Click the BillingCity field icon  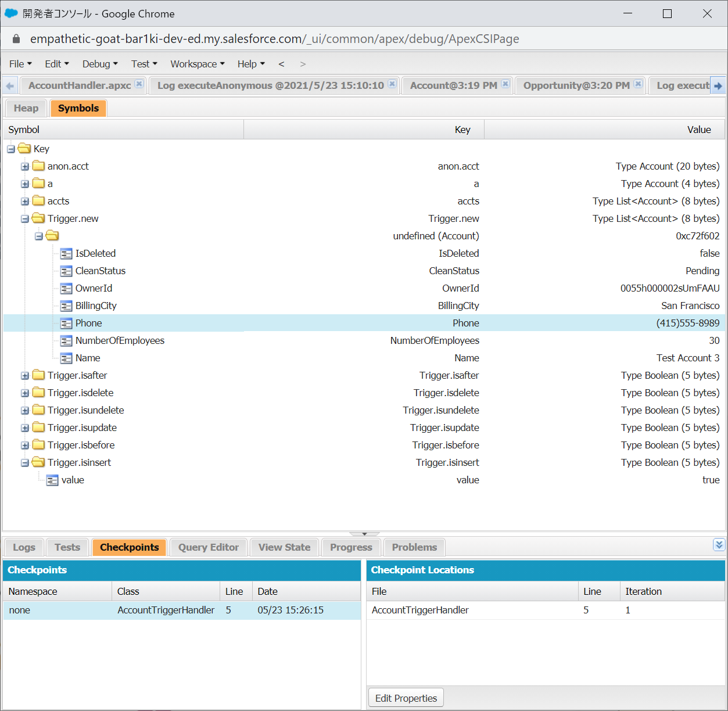click(x=66, y=306)
